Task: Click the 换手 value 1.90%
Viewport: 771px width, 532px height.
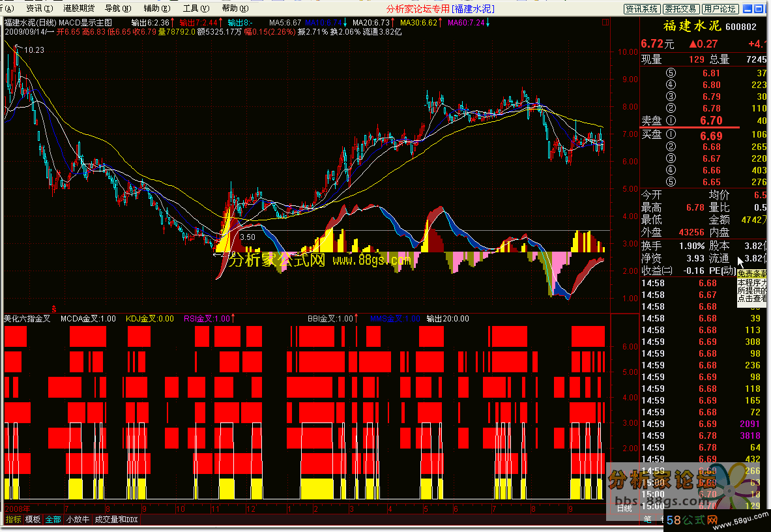Action: (692, 246)
